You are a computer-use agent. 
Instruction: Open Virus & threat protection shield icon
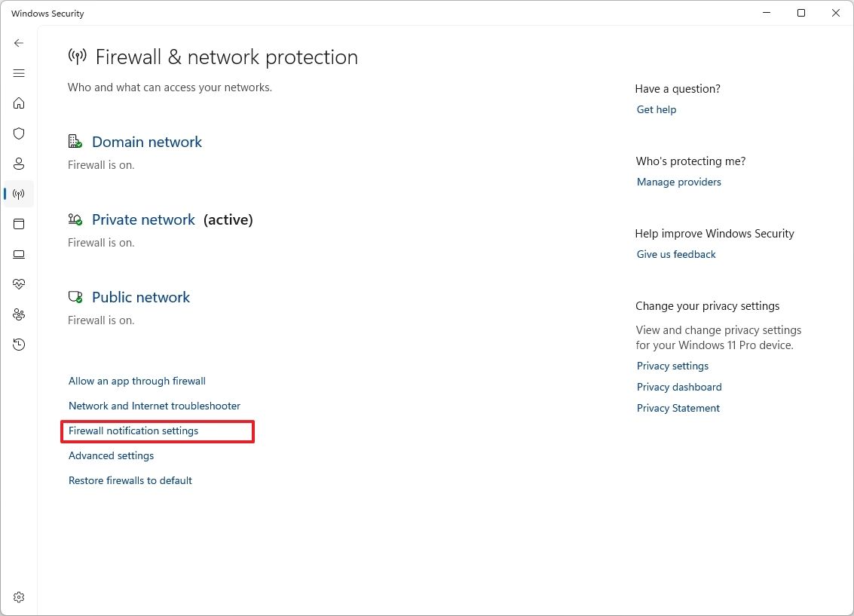[x=19, y=133]
